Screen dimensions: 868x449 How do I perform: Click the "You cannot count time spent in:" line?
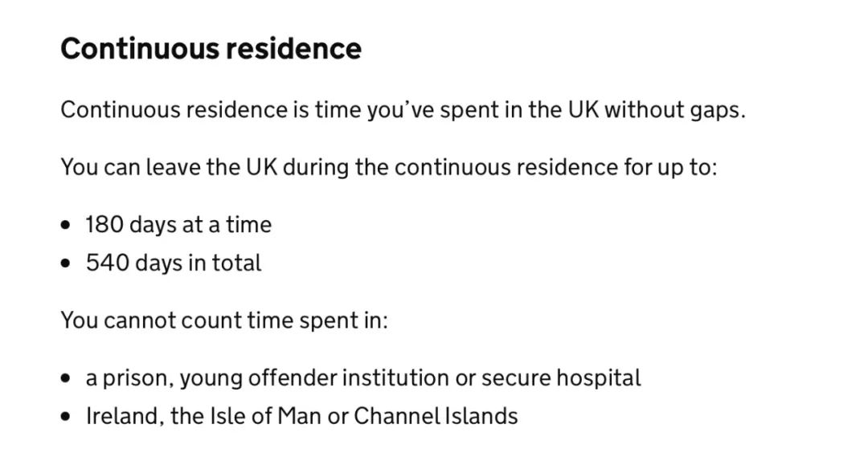pyautogui.click(x=224, y=320)
